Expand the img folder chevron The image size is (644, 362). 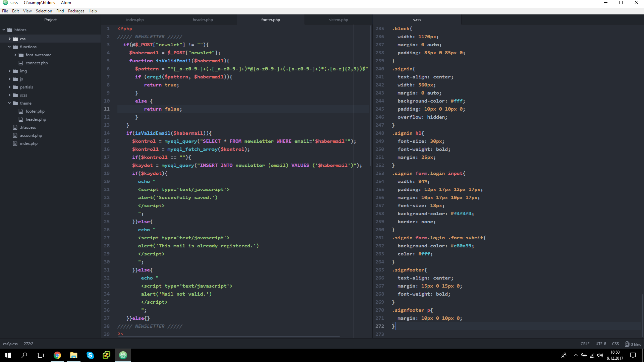(10, 71)
